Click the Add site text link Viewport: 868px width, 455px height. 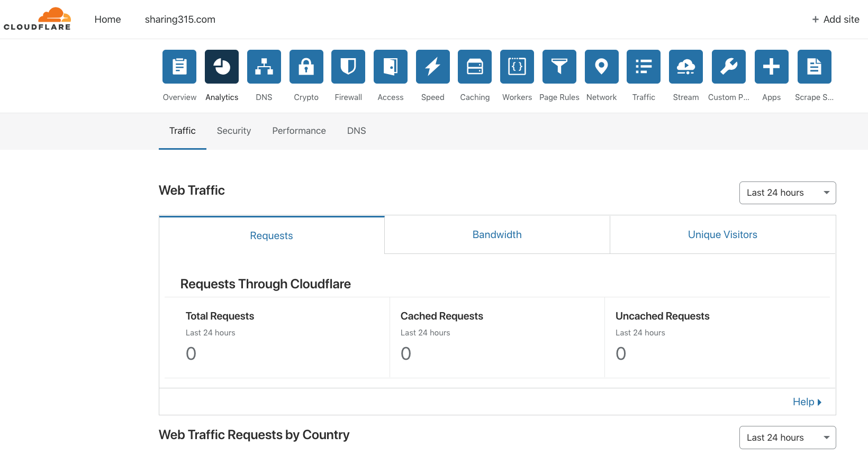pyautogui.click(x=842, y=20)
